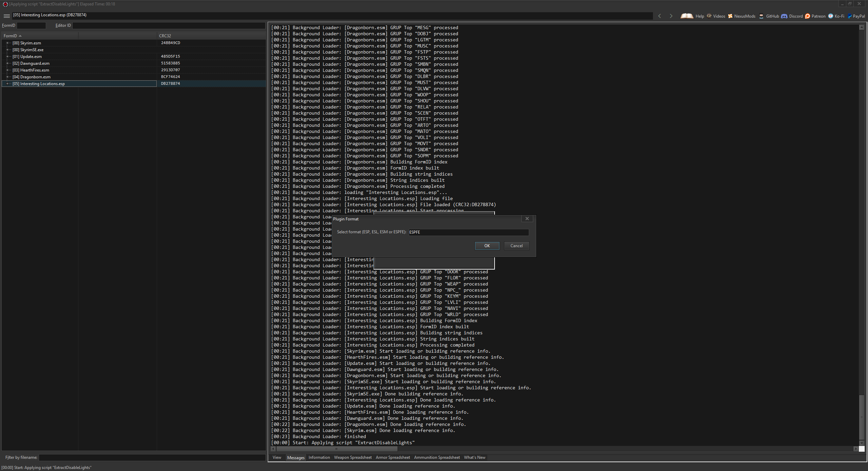Screen dimensions: 868x471
Task: Open the Armor Spreadsheet tab
Action: pyautogui.click(x=392, y=457)
